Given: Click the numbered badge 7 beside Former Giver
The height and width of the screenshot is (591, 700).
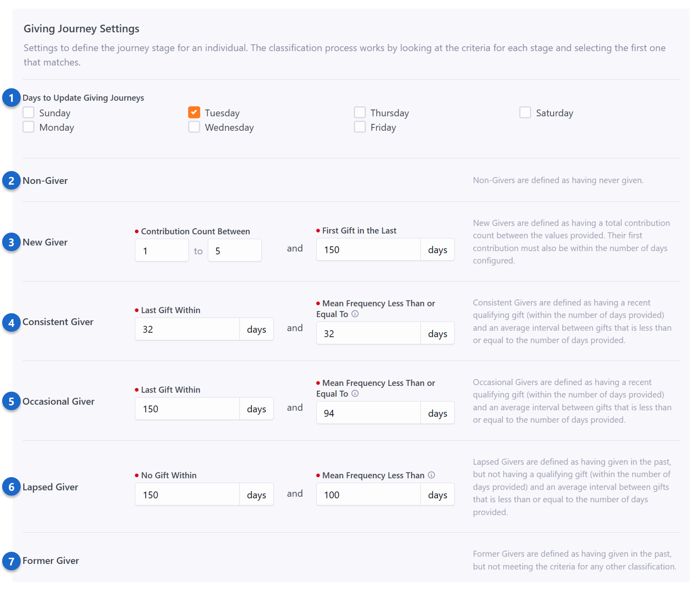Looking at the screenshot, I should tap(11, 561).
